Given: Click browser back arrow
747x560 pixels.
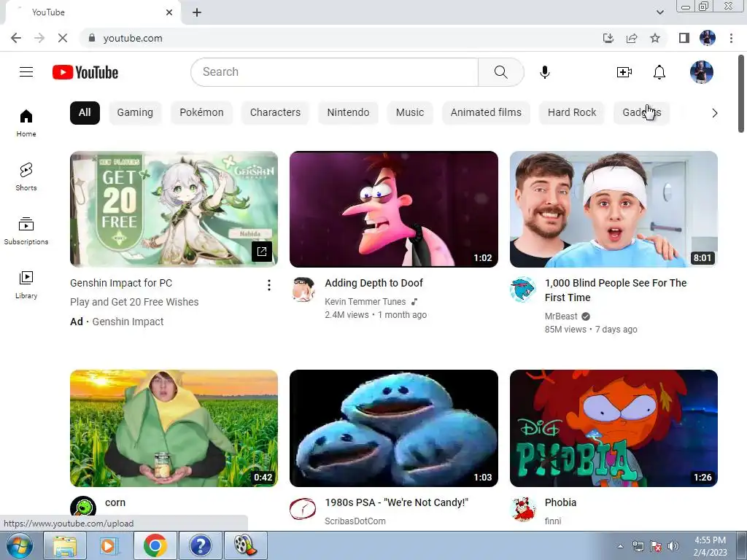Looking at the screenshot, I should [16, 38].
